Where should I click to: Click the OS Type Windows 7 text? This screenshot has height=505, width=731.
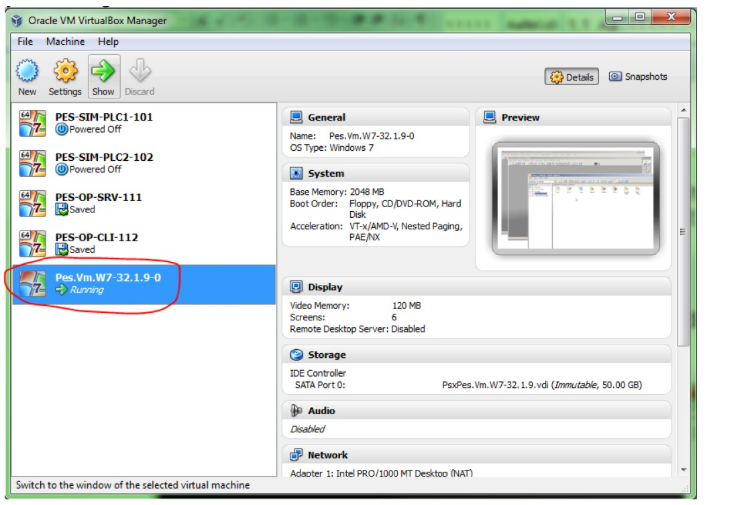(x=351, y=148)
